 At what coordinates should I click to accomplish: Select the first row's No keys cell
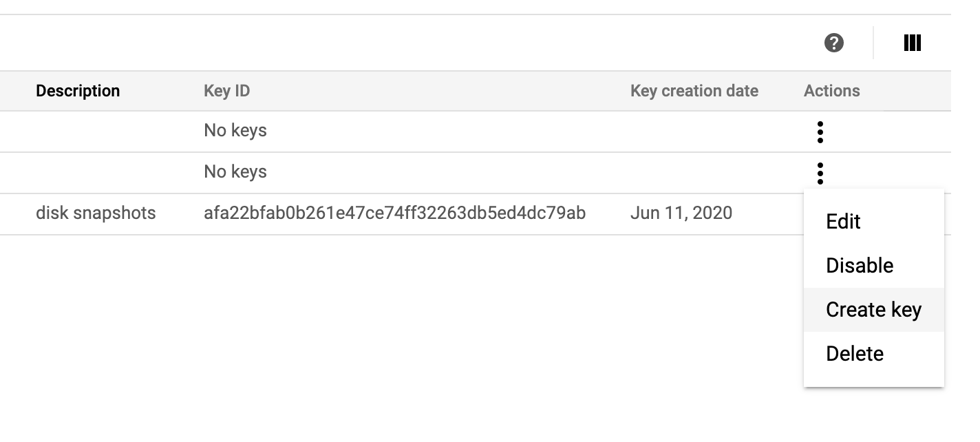click(235, 131)
